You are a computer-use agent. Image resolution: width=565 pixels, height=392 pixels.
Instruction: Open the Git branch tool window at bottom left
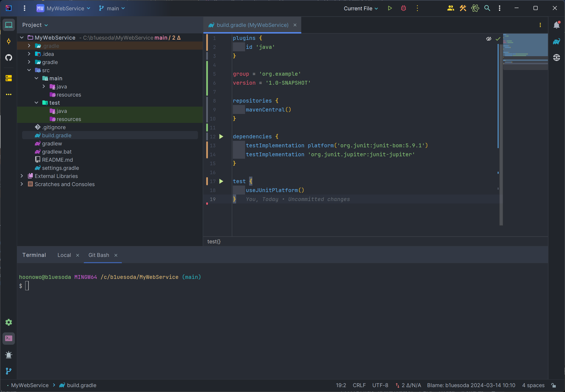coord(9,371)
